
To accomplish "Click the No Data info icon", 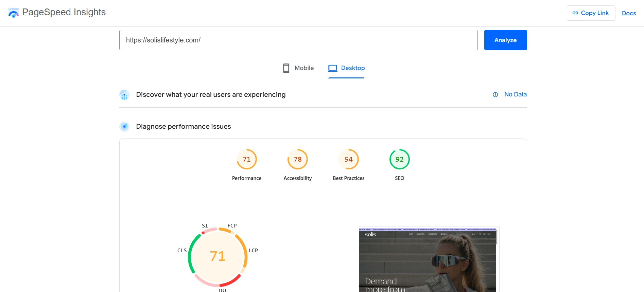I will 495,95.
